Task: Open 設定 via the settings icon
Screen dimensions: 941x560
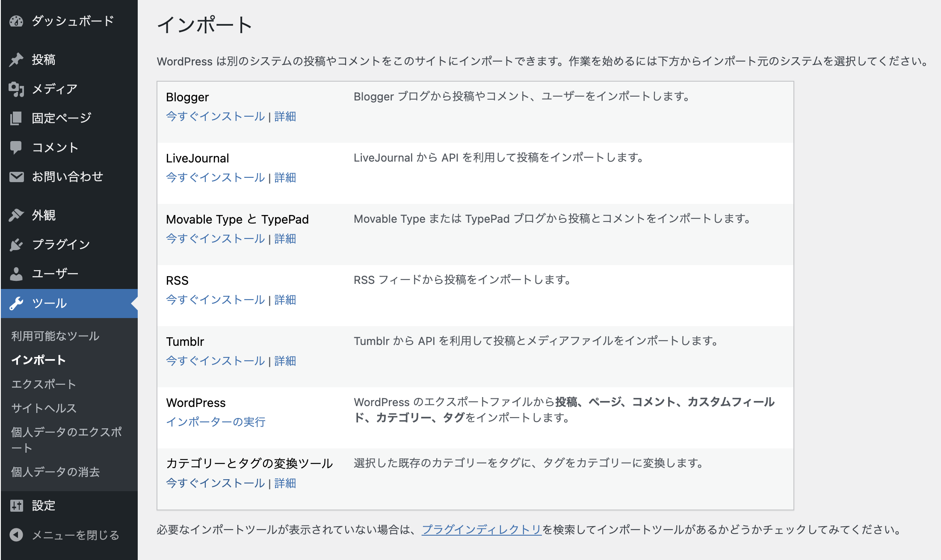Action: [x=16, y=505]
